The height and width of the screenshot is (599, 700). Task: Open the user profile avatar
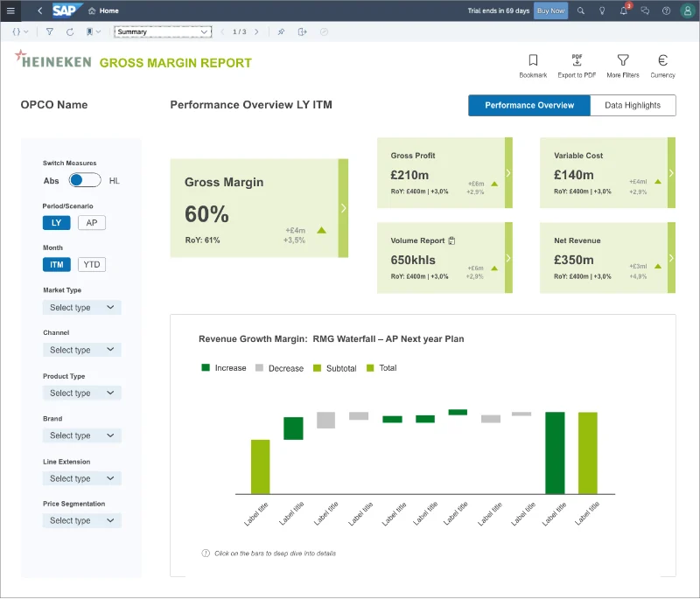(x=688, y=10)
